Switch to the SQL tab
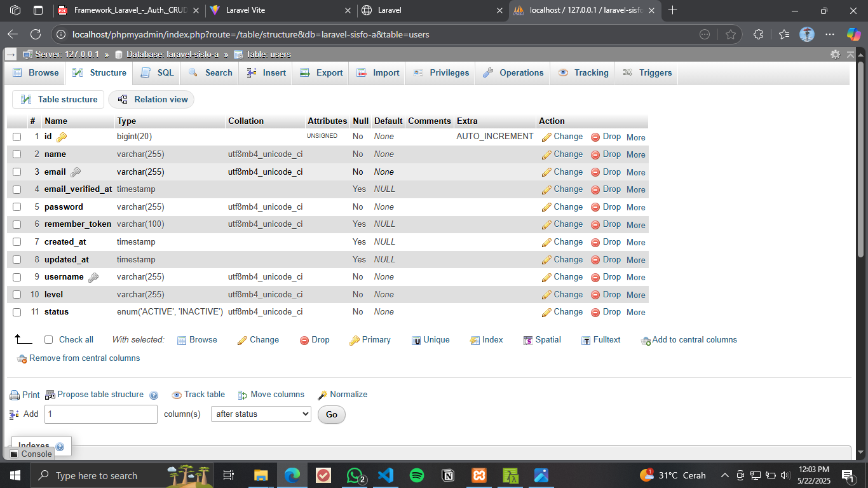This screenshot has height=488, width=868. (x=158, y=73)
